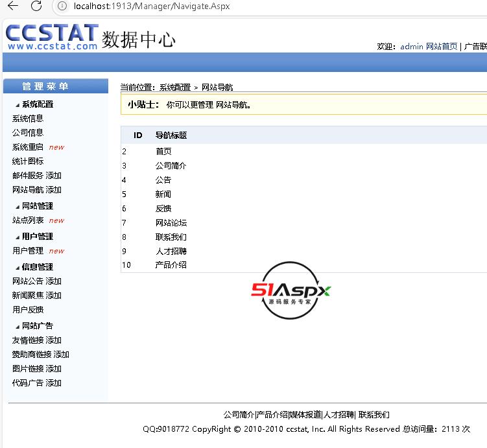Open the 网站首页 link in header

click(x=442, y=47)
